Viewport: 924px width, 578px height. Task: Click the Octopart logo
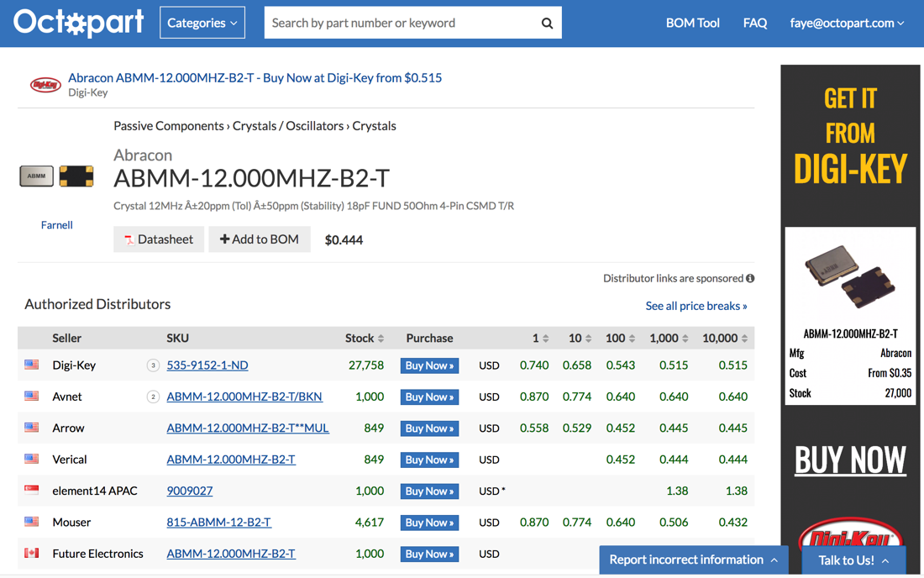coord(78,23)
